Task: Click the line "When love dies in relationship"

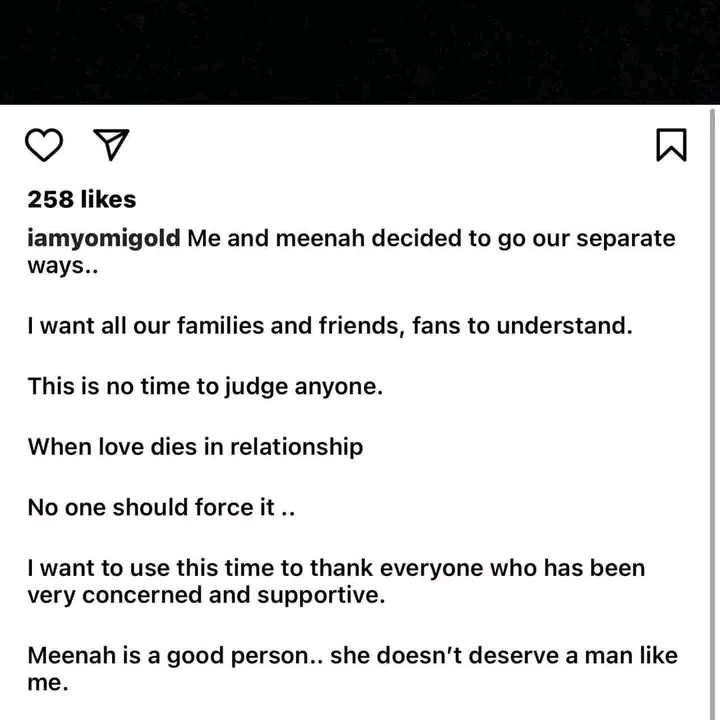Action: (195, 446)
